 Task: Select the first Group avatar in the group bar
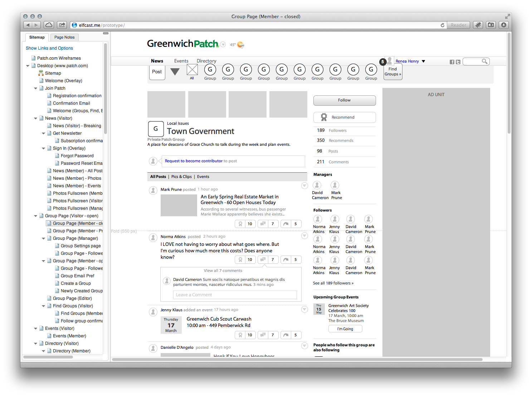coord(210,70)
